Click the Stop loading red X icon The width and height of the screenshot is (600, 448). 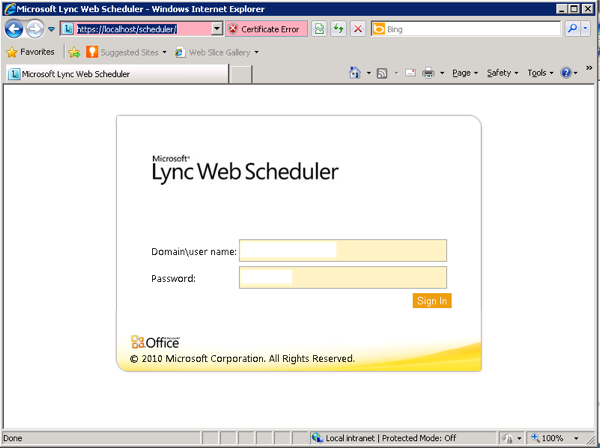tap(358, 29)
